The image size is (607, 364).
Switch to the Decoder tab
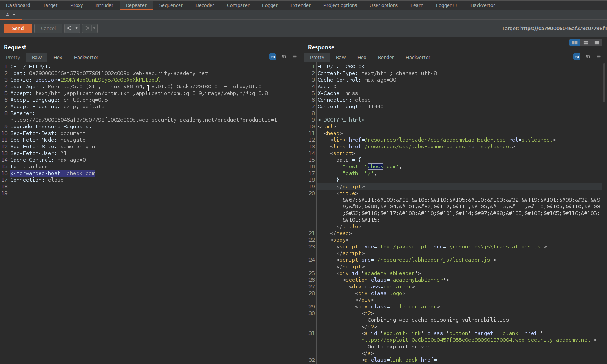pos(205,5)
